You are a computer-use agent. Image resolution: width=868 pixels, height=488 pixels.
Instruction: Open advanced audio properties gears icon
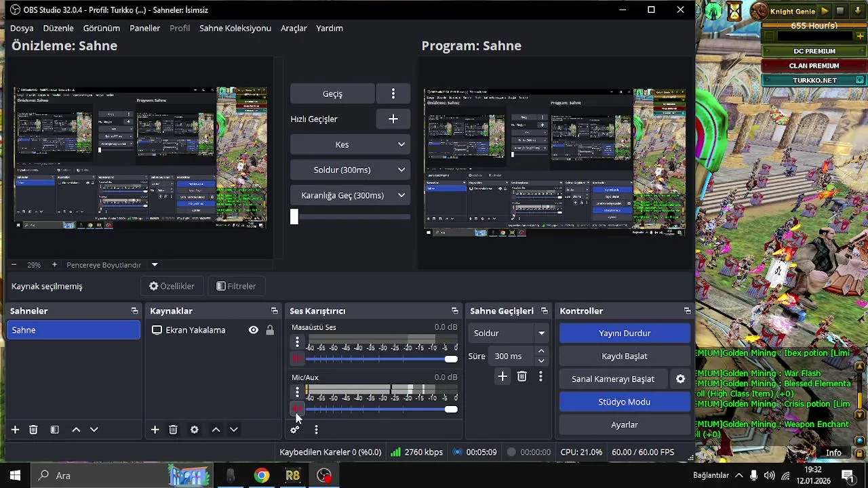(294, 430)
